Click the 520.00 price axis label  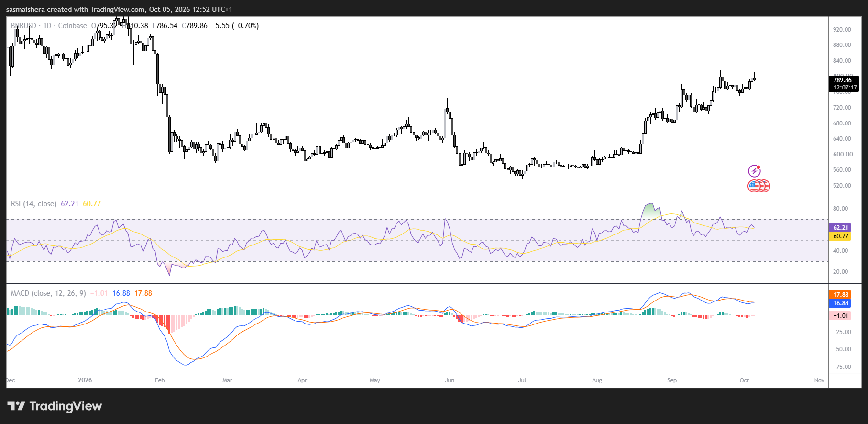click(x=842, y=186)
